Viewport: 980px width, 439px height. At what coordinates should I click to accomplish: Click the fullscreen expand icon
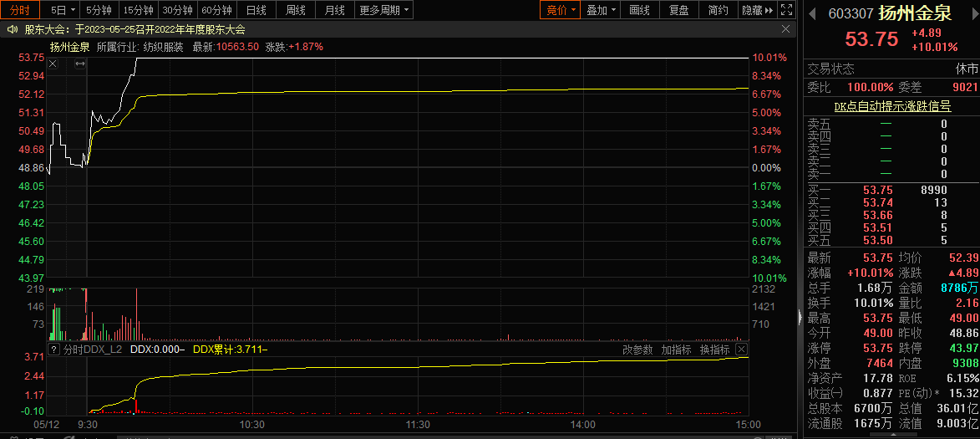click(785, 10)
